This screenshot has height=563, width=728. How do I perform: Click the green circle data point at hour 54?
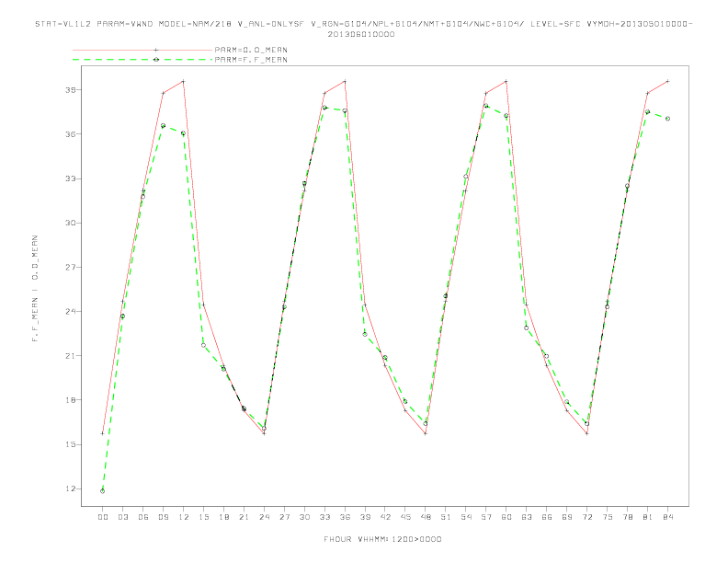click(x=466, y=177)
